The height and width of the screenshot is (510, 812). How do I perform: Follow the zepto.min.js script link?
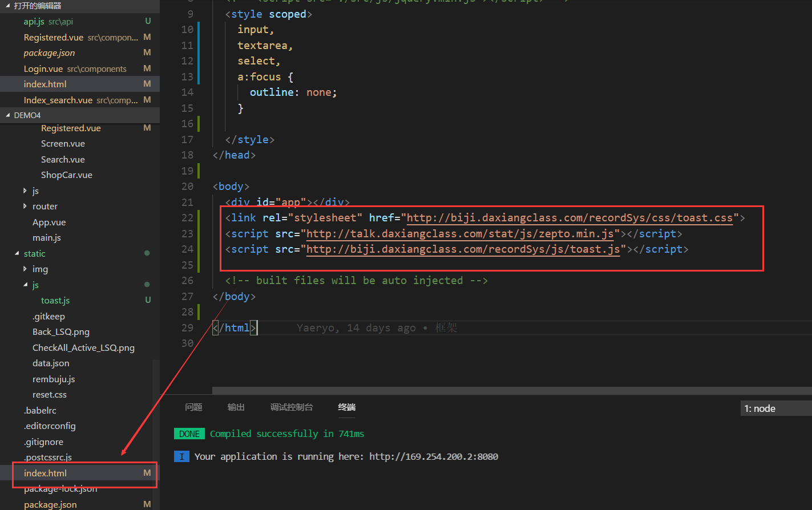pos(460,234)
